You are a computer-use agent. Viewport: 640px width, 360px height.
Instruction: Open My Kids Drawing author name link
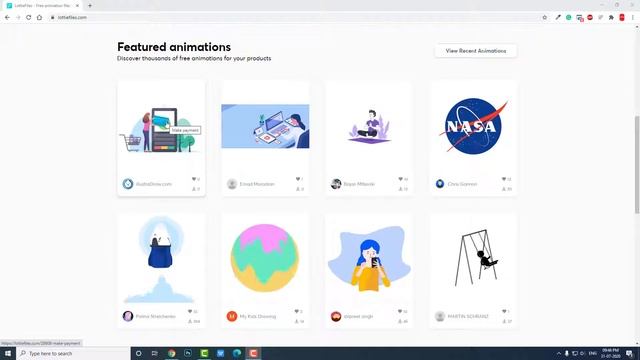(258, 316)
